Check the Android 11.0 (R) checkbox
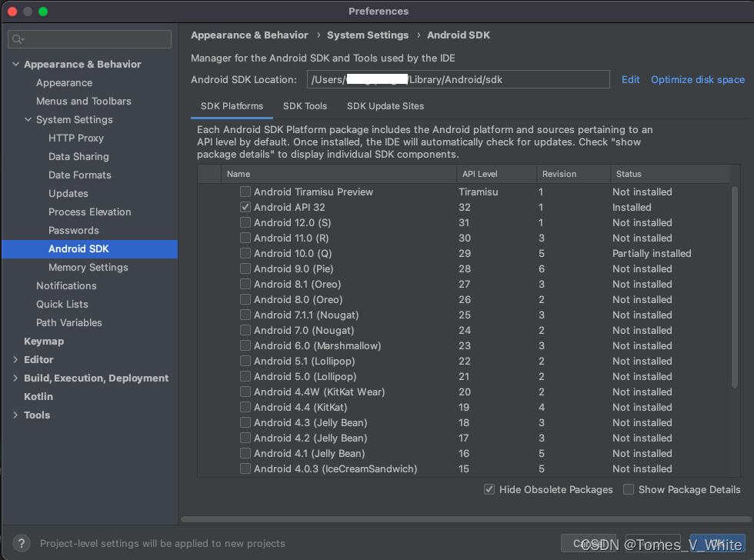 245,238
